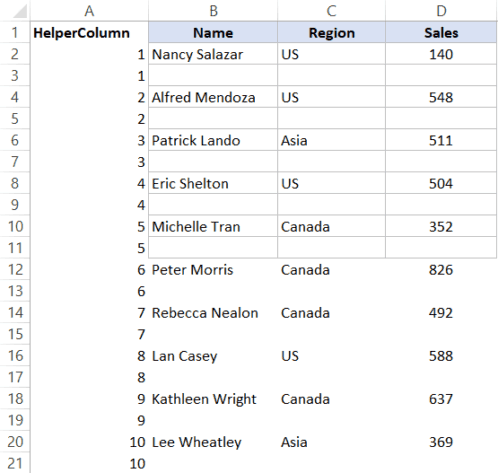Select column B header

point(213,11)
